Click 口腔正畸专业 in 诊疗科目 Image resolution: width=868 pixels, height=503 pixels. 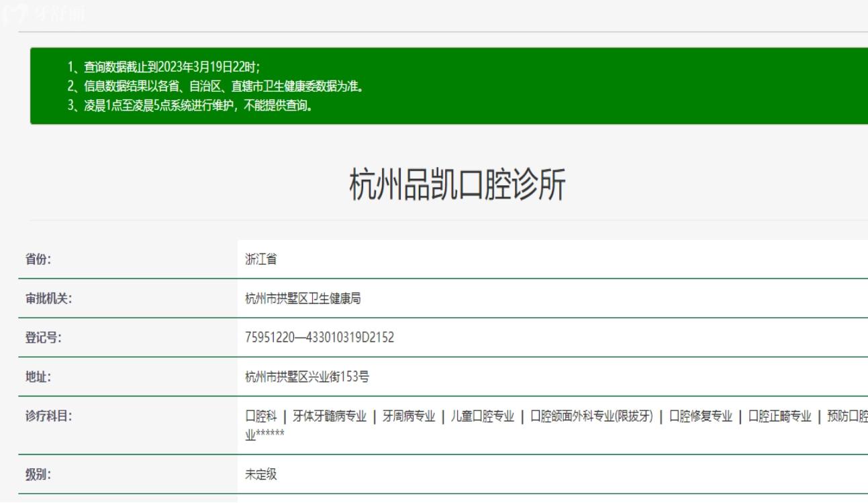tap(780, 416)
